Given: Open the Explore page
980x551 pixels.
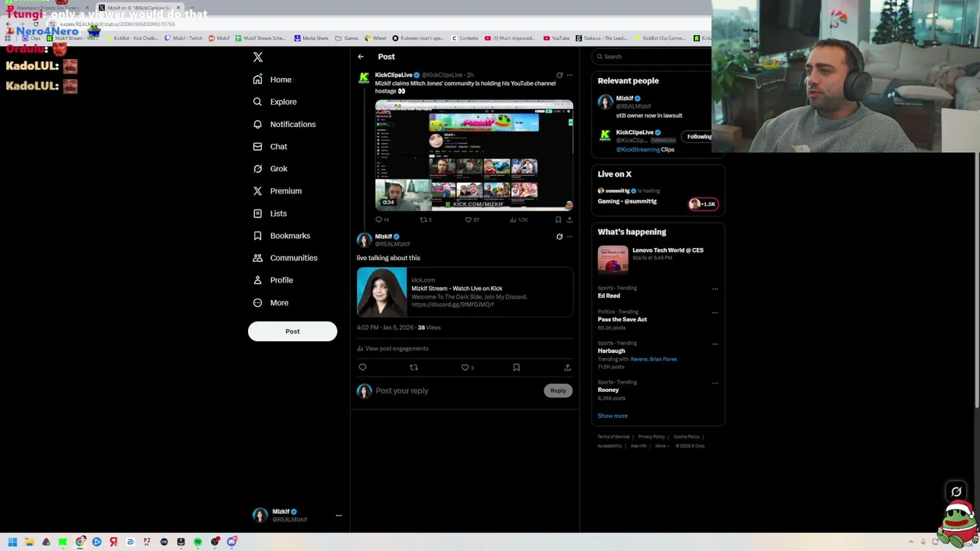Looking at the screenshot, I should pyautogui.click(x=274, y=102).
